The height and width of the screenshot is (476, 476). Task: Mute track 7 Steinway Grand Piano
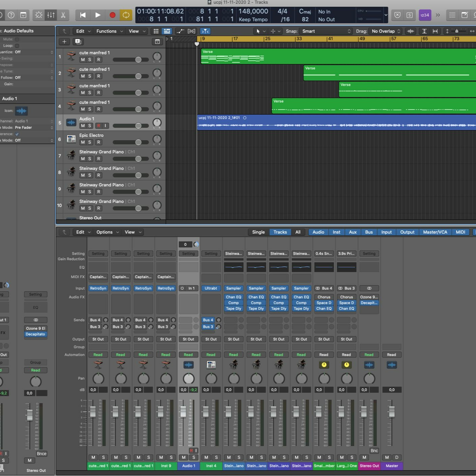tap(83, 159)
